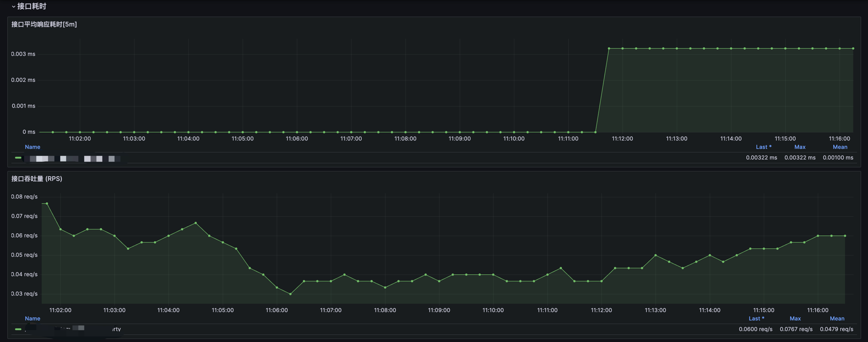Open the 接口吞吐量 (RPS) panel title
Viewport: 868px width, 342px height.
tap(37, 179)
